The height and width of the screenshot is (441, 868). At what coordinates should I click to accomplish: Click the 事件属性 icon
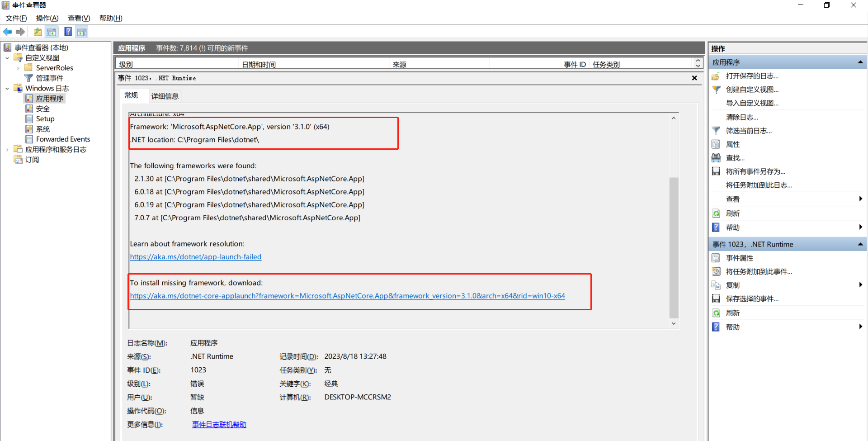coord(716,258)
